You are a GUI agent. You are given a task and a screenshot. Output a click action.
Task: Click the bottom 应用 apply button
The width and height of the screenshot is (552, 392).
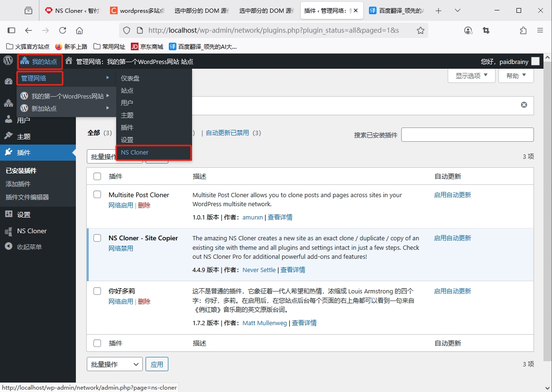point(156,364)
